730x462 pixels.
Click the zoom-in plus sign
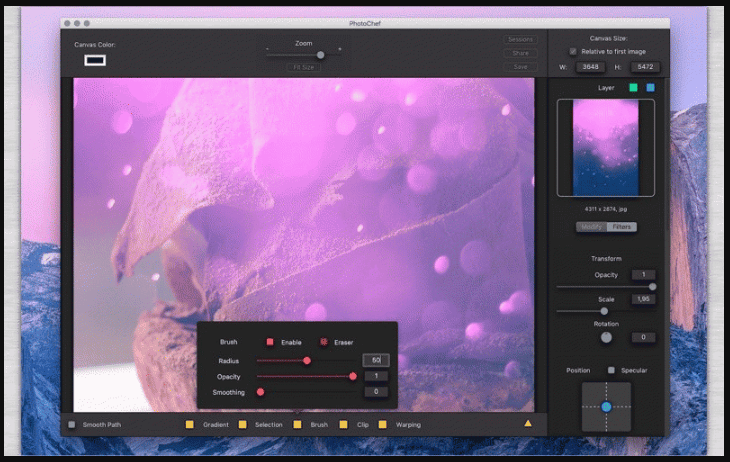tap(339, 48)
